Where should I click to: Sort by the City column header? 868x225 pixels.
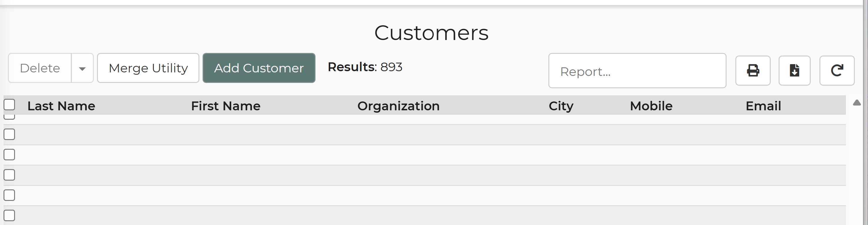561,106
